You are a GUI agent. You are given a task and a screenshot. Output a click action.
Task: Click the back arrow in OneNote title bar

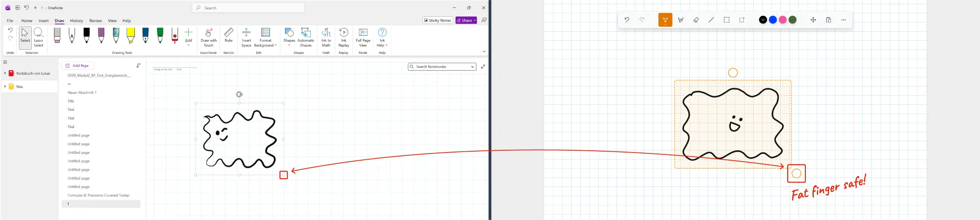pyautogui.click(x=18, y=8)
